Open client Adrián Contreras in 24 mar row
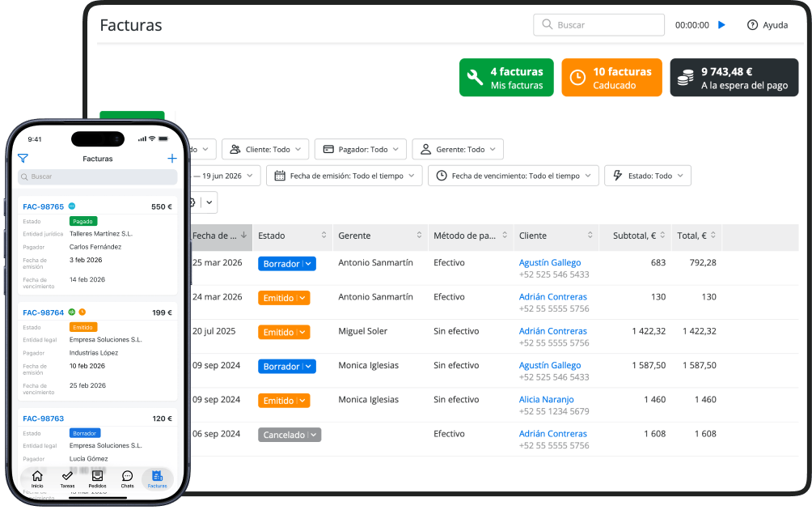Viewport: 812px width, 510px height. pos(552,297)
